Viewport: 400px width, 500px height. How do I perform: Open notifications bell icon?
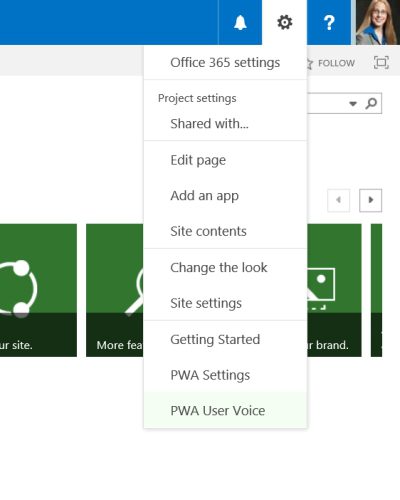pyautogui.click(x=240, y=22)
